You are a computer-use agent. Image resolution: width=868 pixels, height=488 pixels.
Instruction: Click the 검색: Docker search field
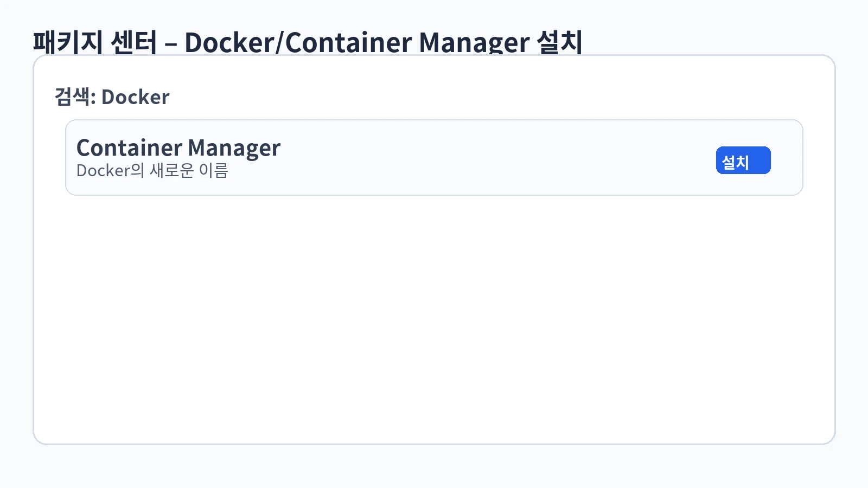112,97
